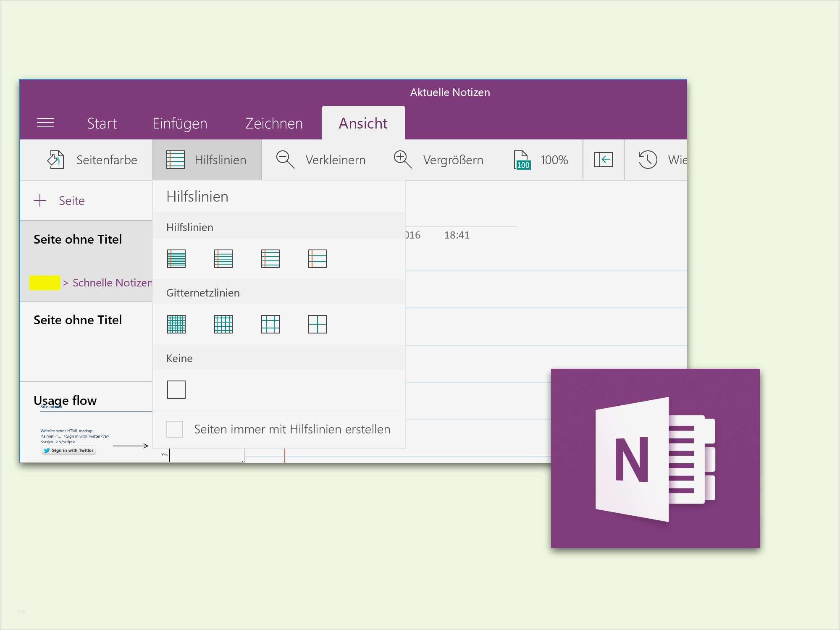The height and width of the screenshot is (630, 840).
Task: Select the wide ruled lines style
Action: [x=317, y=259]
